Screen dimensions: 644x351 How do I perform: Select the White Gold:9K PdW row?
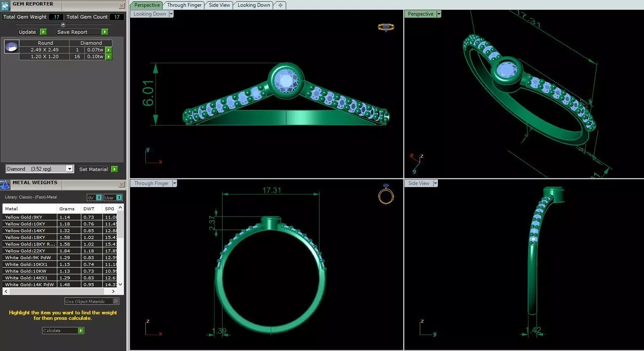[60, 257]
